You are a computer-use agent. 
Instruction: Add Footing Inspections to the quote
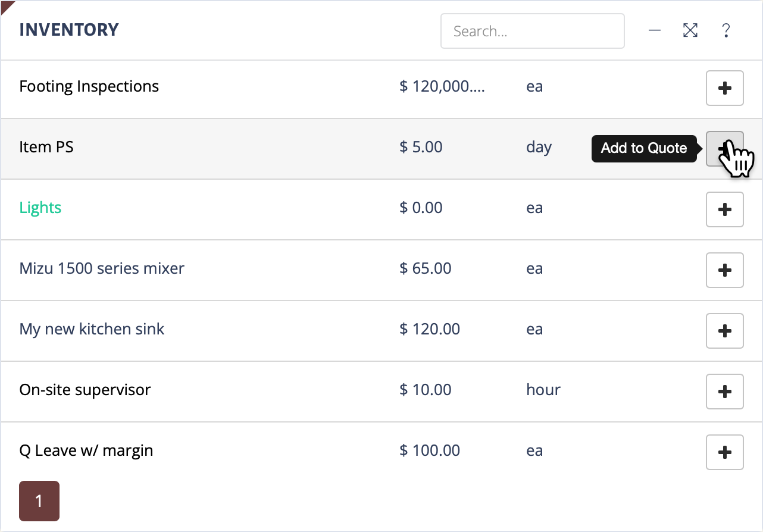[x=725, y=88]
